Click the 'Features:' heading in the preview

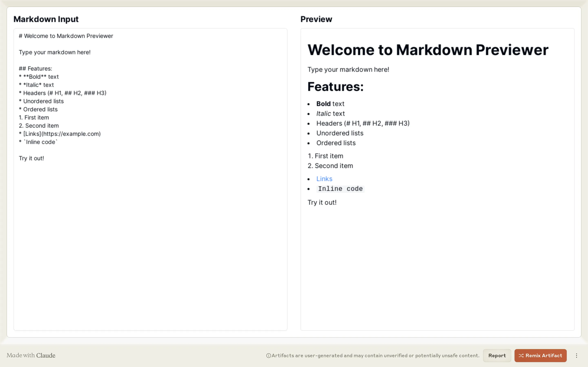click(x=335, y=86)
